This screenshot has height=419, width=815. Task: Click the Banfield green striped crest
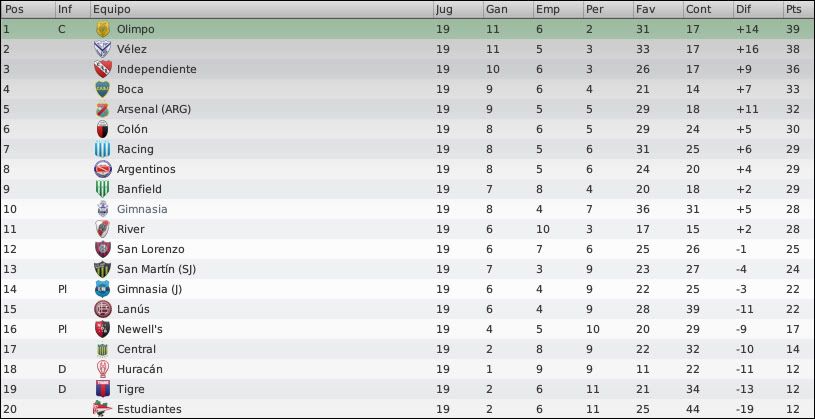pyautogui.click(x=102, y=189)
